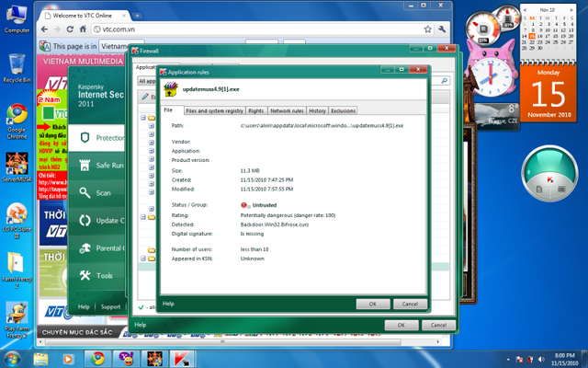The width and height of the screenshot is (588, 368).
Task: Click Cancel in Application rules dialog
Action: [410, 304]
